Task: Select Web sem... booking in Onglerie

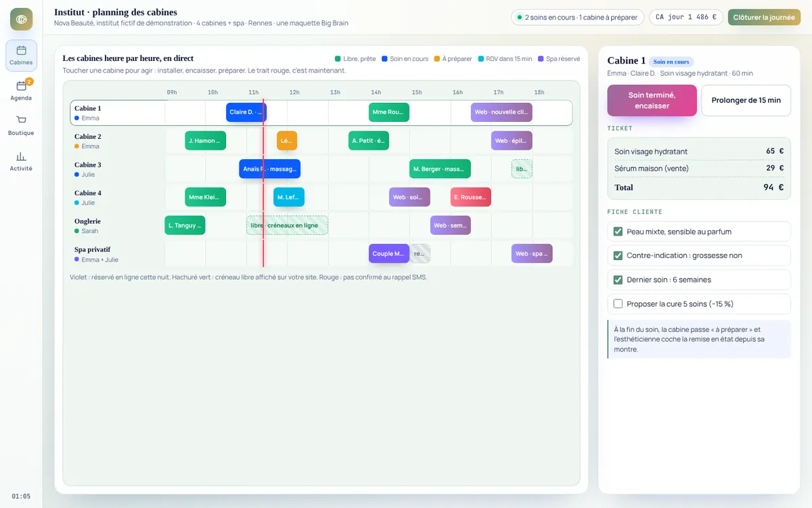Action: tap(450, 226)
